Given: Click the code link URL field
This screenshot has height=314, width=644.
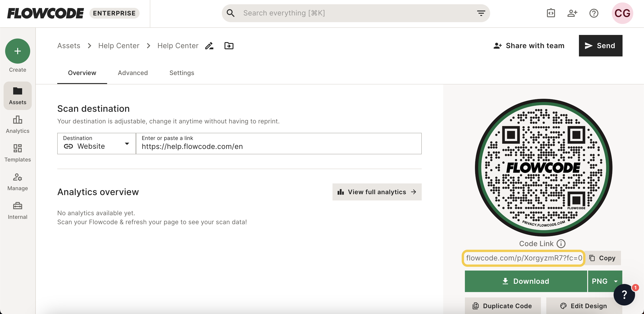Looking at the screenshot, I should point(523,258).
